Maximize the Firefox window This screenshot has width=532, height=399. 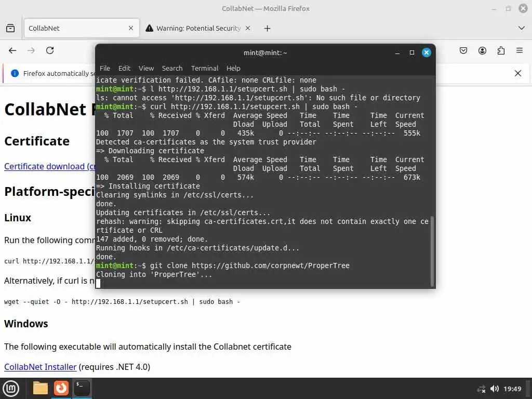point(508,8)
